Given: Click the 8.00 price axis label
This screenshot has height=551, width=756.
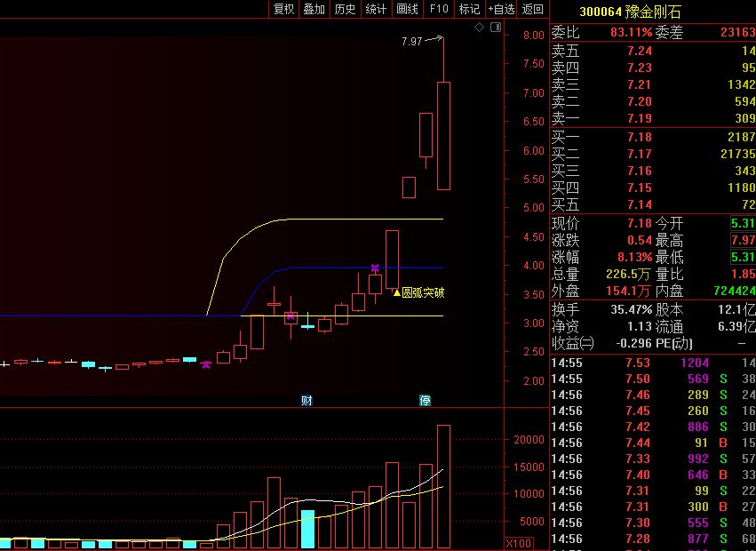Looking at the screenshot, I should point(534,36).
